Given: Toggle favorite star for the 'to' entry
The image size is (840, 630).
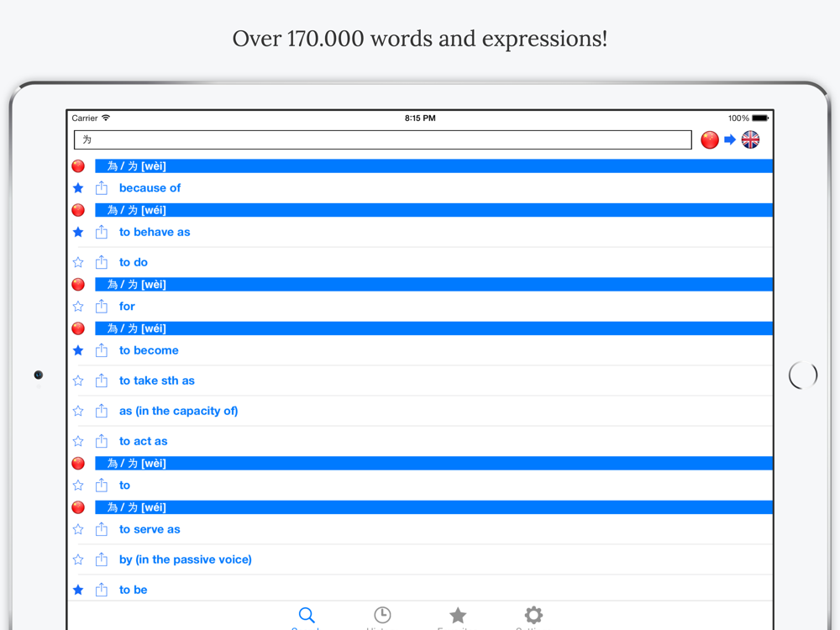Looking at the screenshot, I should (x=78, y=486).
